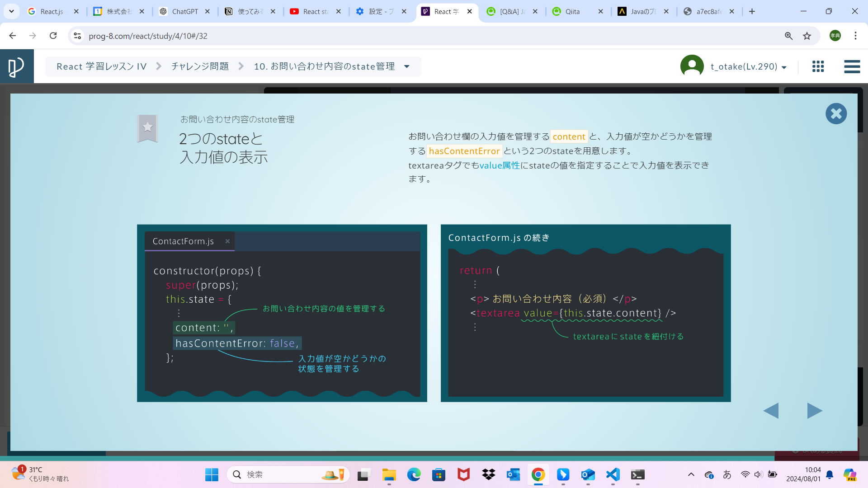Open Dropbox from taskbar
868x488 pixels.
pyautogui.click(x=488, y=474)
